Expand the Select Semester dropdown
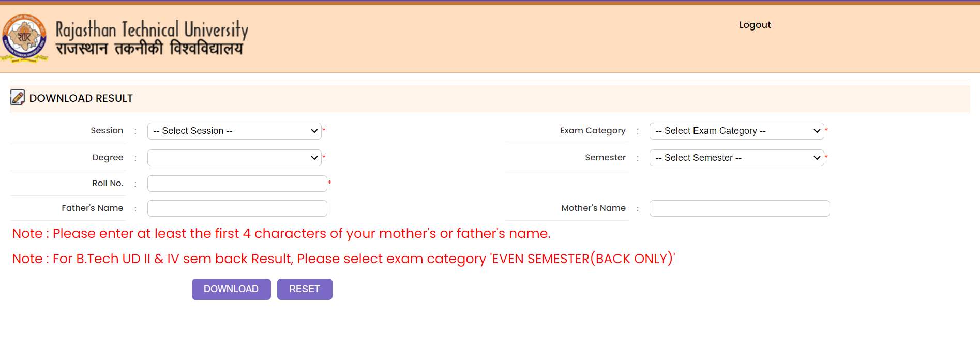Viewport: 980px width, 364px height. click(736, 158)
